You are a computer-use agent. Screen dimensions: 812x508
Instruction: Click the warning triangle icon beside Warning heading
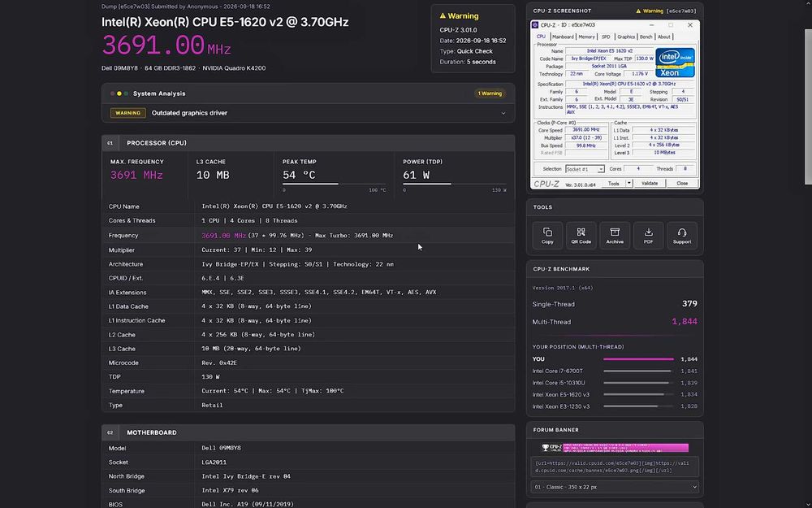click(443, 16)
